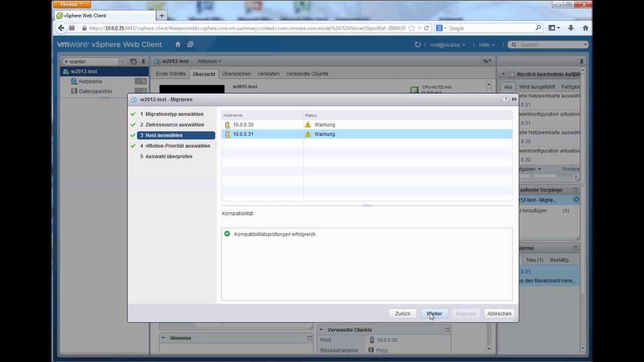644x362 pixels.
Task: Open the root@localos user menu
Action: (447, 45)
